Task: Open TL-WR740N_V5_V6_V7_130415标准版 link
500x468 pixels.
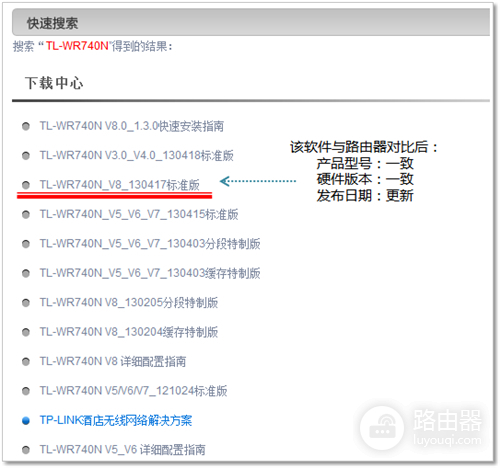Action: click(x=139, y=214)
